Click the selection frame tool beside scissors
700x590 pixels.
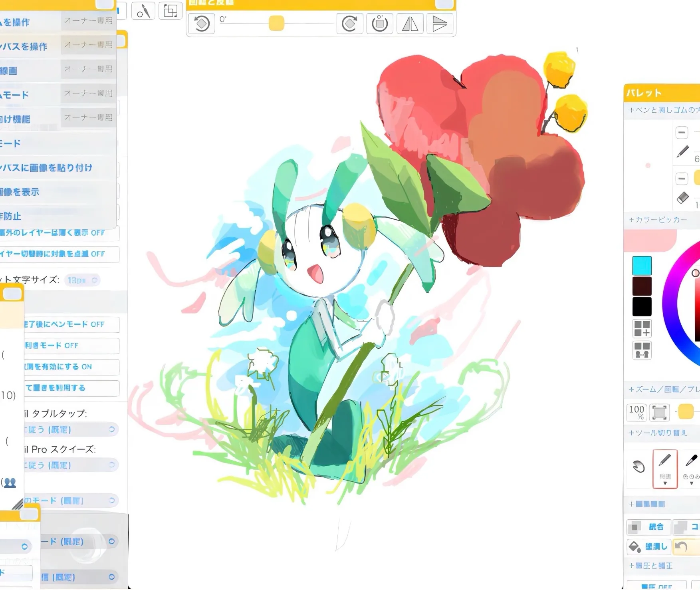(171, 11)
